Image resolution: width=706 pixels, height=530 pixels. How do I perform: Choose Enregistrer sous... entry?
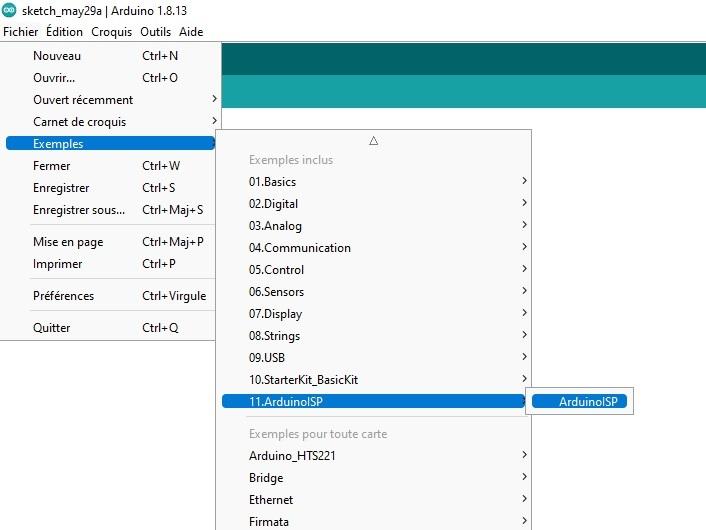110,210
